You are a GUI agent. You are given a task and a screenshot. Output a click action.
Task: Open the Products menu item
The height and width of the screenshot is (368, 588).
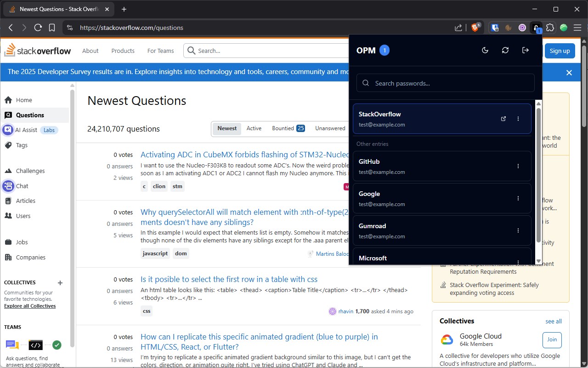pos(123,51)
